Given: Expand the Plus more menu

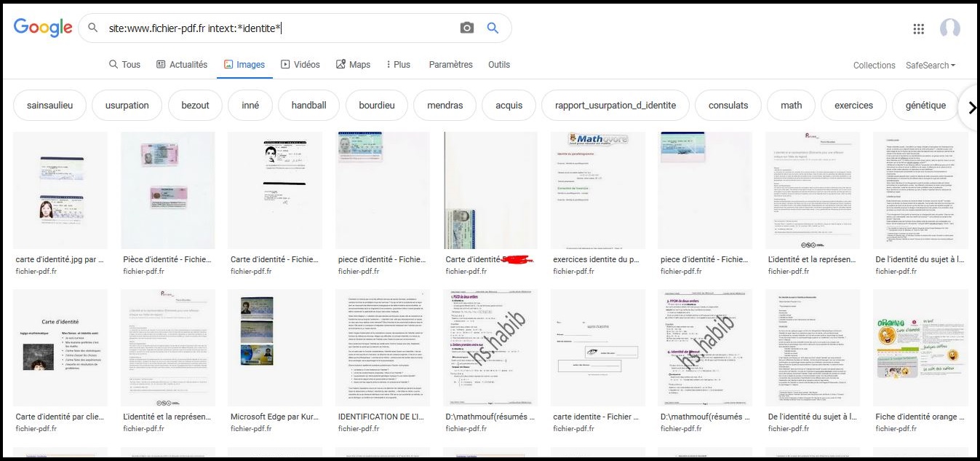Looking at the screenshot, I should (x=398, y=64).
